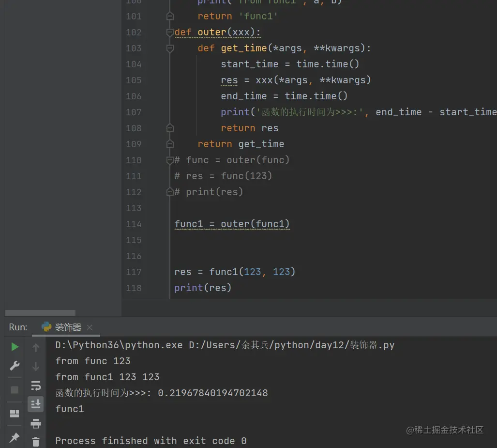The height and width of the screenshot is (448, 497).
Task: Click the get_time function name
Action: pos(244,48)
